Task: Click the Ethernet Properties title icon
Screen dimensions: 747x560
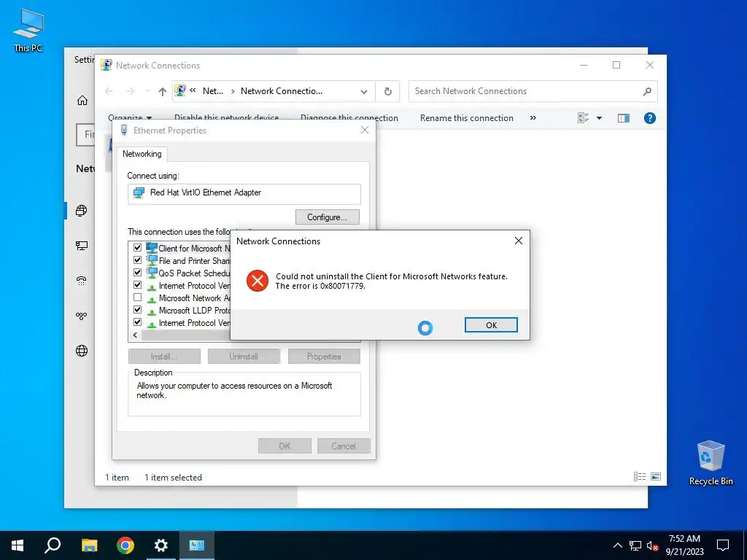Action: [124, 130]
